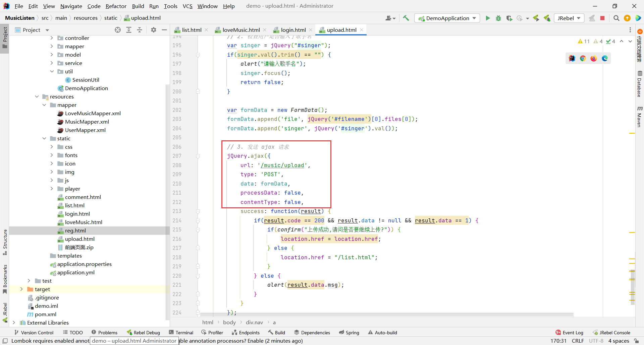Expand the controller folder
Screen dimensions: 644x345
point(52,38)
